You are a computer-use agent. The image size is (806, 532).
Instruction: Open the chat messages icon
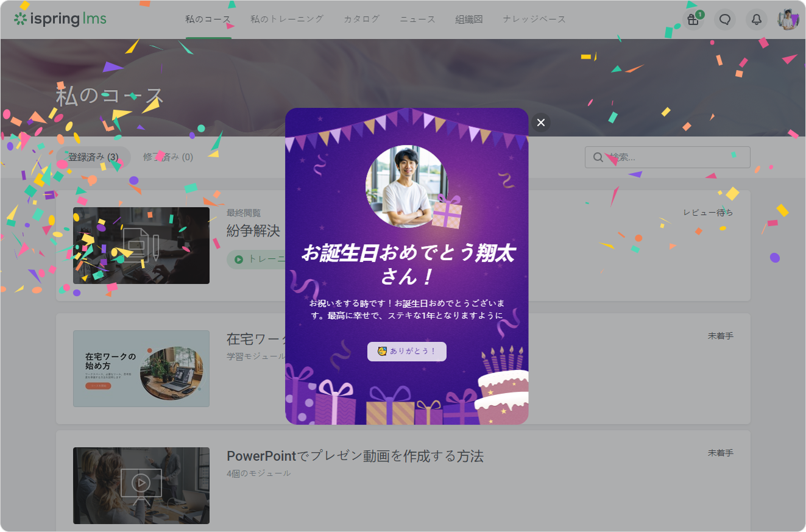[724, 20]
